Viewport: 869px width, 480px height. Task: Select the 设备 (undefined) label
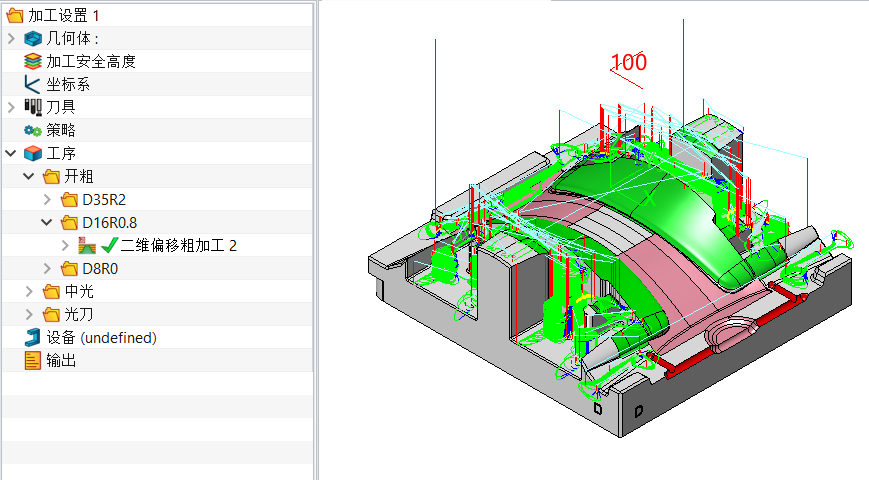[101, 338]
